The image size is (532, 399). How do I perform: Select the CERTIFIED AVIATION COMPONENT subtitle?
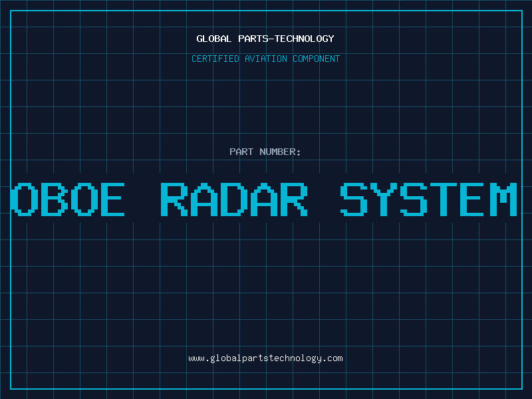pos(265,59)
